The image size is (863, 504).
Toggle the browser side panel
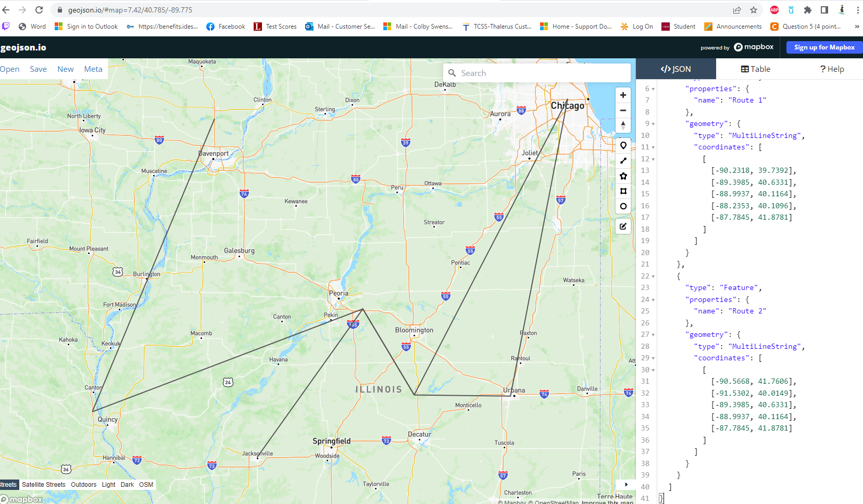(x=824, y=10)
